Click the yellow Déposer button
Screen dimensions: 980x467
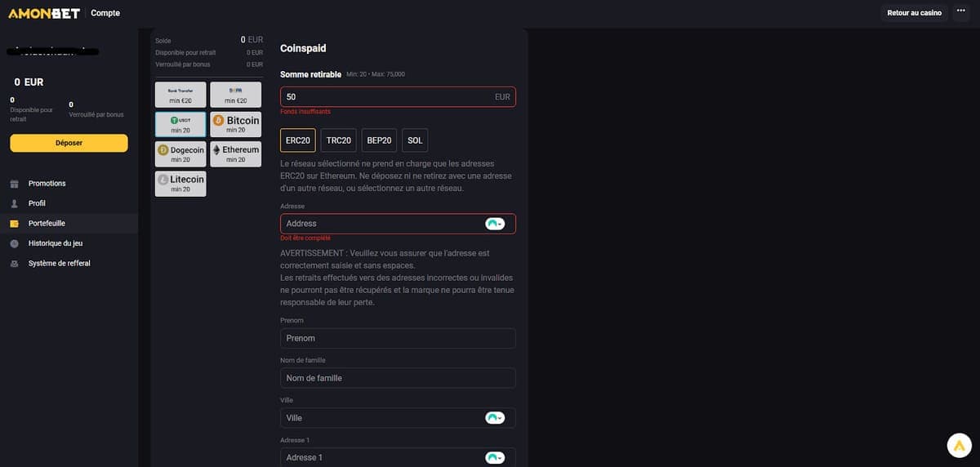coord(69,143)
